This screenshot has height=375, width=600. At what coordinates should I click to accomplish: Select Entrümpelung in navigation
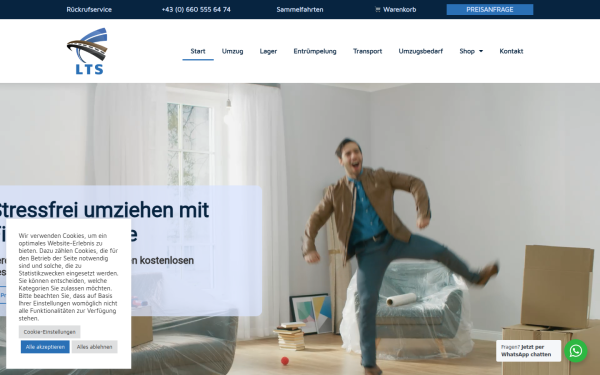[x=315, y=51]
